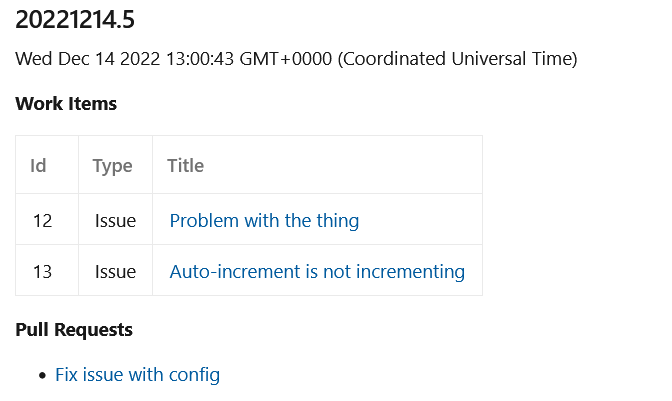The height and width of the screenshot is (401, 672).
Task: Click the build number heading 20221214.5
Action: click(x=75, y=22)
